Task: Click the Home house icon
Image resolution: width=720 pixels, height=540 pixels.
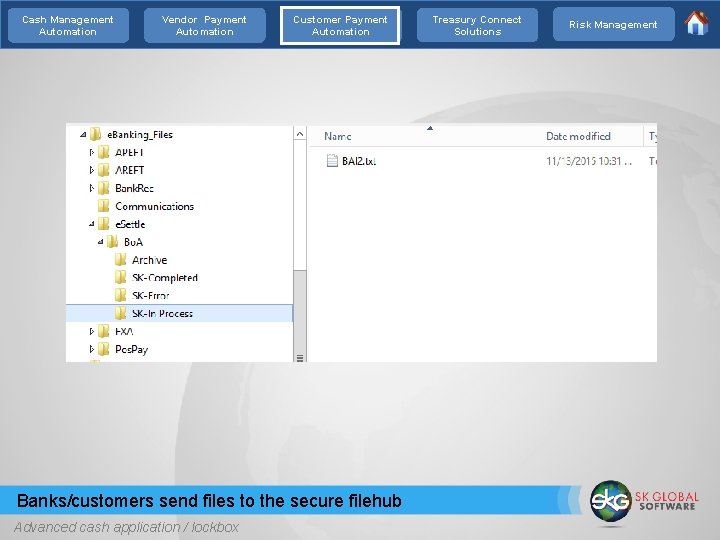Action: pyautogui.click(x=697, y=22)
